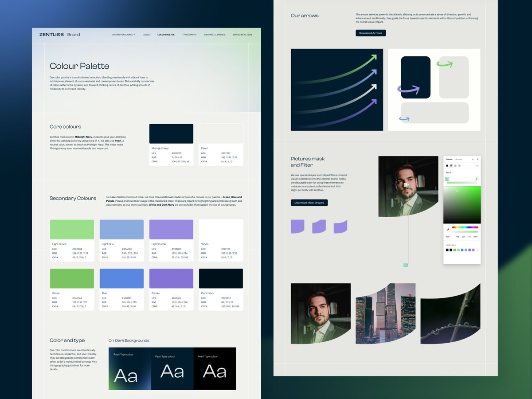
Task: Select the video fill type icon
Action: tap(459, 166)
